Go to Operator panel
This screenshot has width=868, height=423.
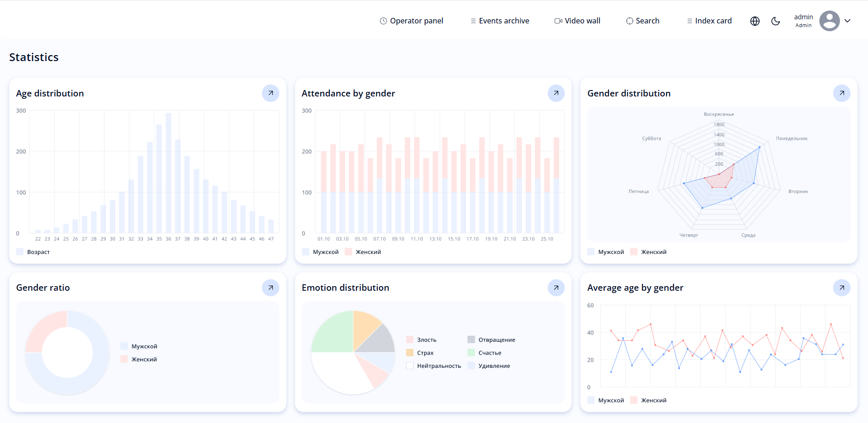[411, 21]
